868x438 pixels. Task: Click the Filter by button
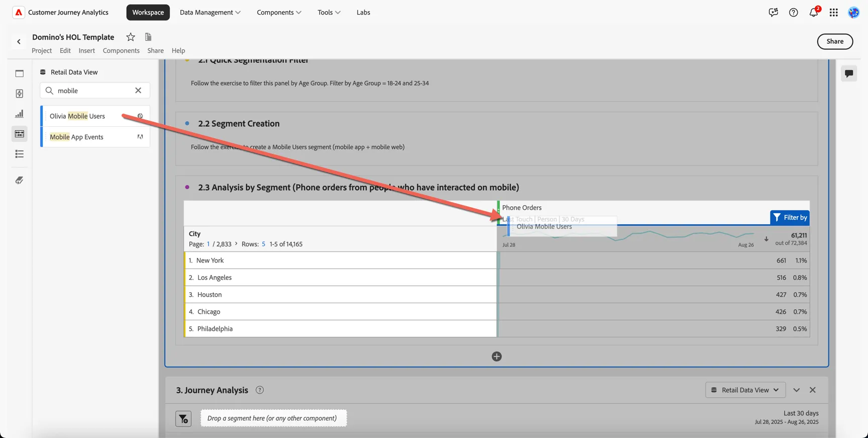click(790, 218)
